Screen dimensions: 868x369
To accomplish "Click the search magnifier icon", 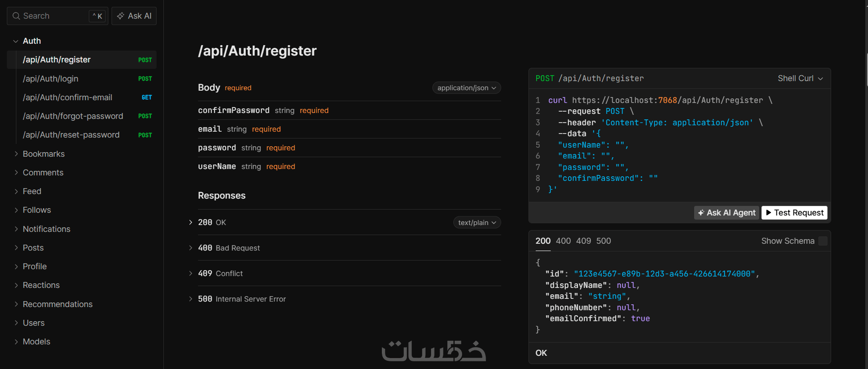I will 16,16.
